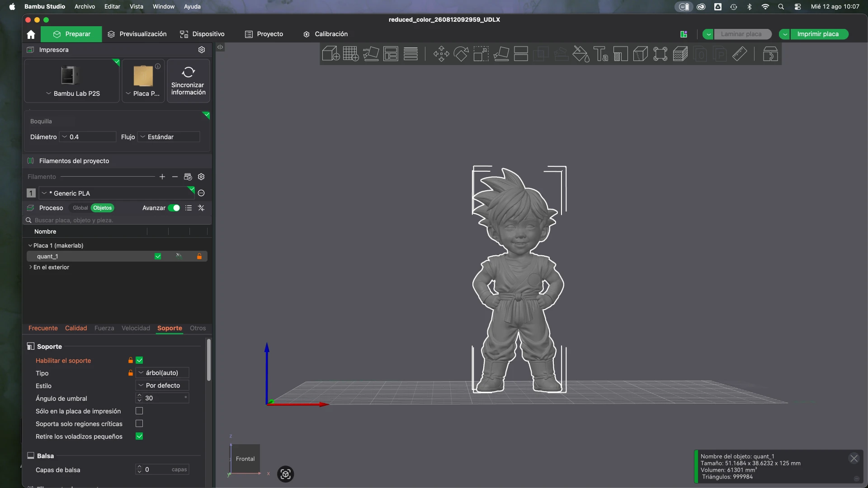Viewport: 868px width, 488px height.
Task: Click the Ángulo de umbral value field
Action: tap(162, 398)
